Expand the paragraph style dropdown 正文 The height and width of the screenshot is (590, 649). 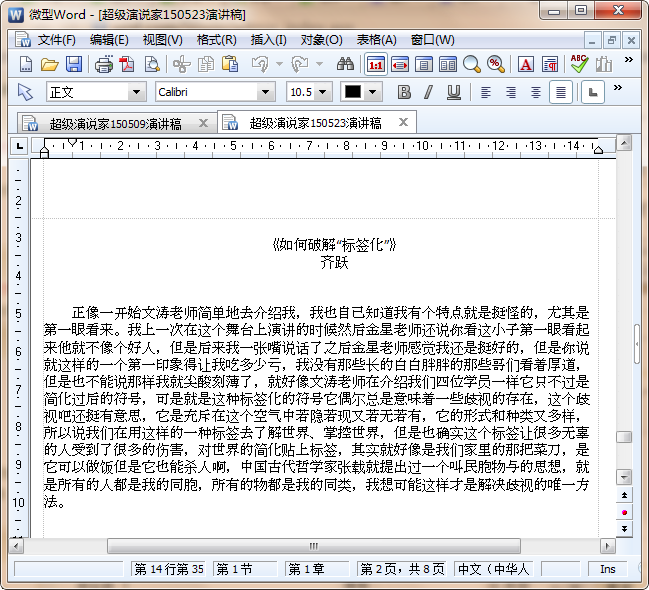[137, 92]
